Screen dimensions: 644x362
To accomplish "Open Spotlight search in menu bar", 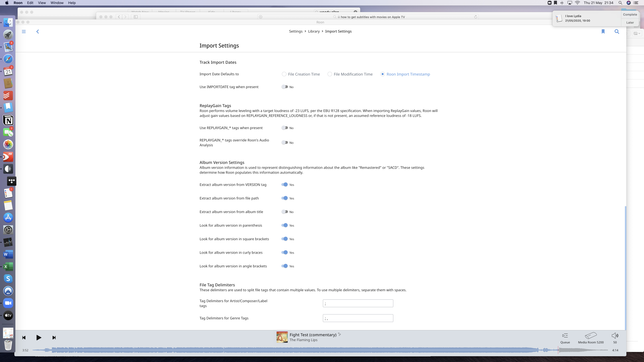I will 620,3.
